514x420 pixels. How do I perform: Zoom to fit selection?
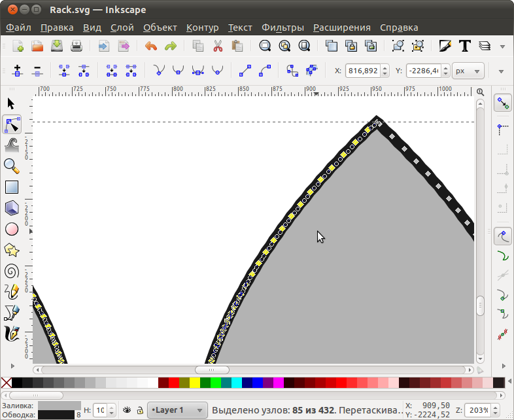[x=265, y=46]
